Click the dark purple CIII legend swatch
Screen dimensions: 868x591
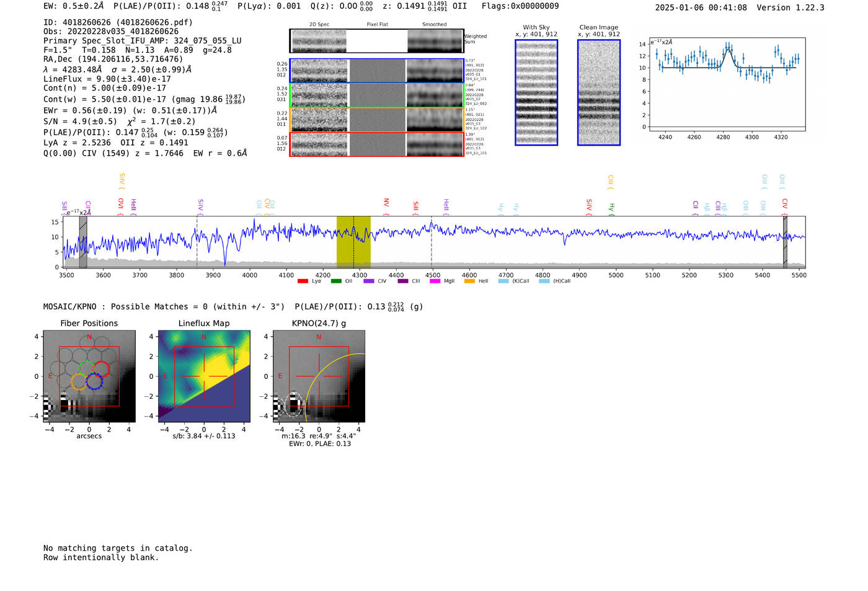pos(403,281)
